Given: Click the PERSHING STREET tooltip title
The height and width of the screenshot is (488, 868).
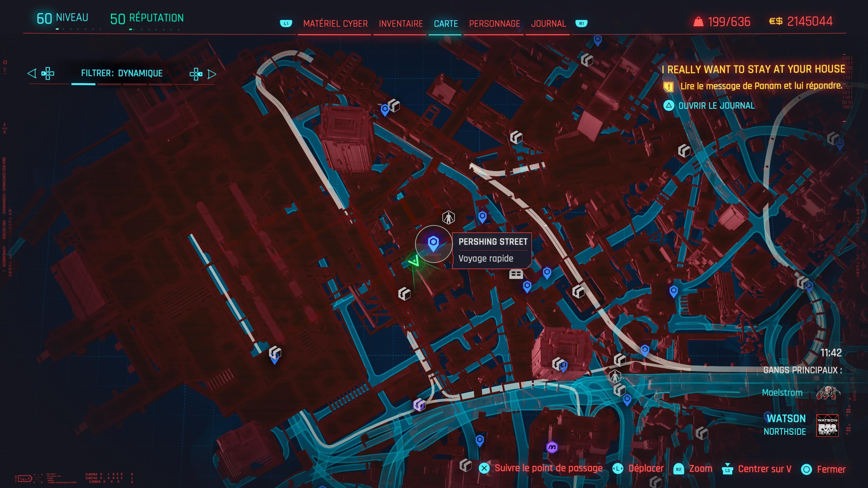Looking at the screenshot, I should (493, 242).
